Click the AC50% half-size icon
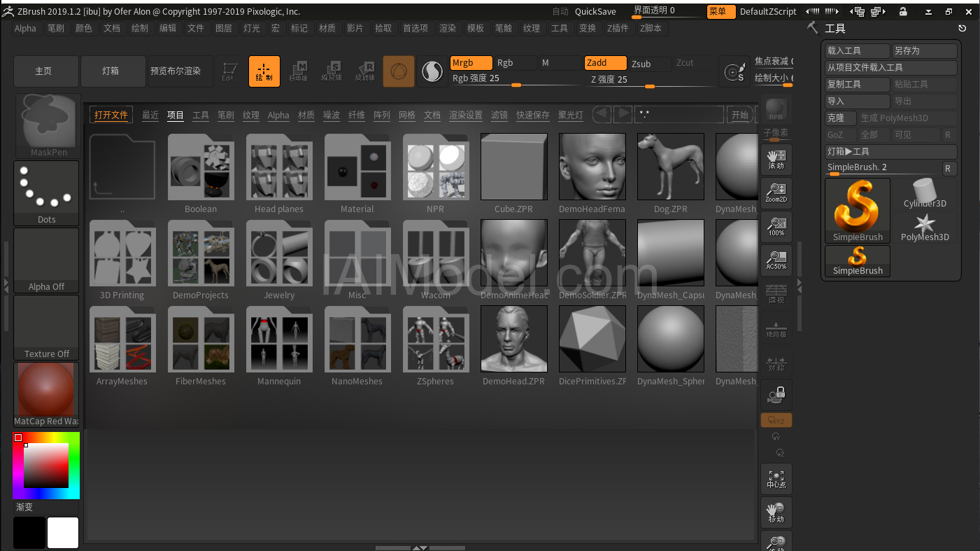Screen dimensions: 980x551 (x=776, y=260)
